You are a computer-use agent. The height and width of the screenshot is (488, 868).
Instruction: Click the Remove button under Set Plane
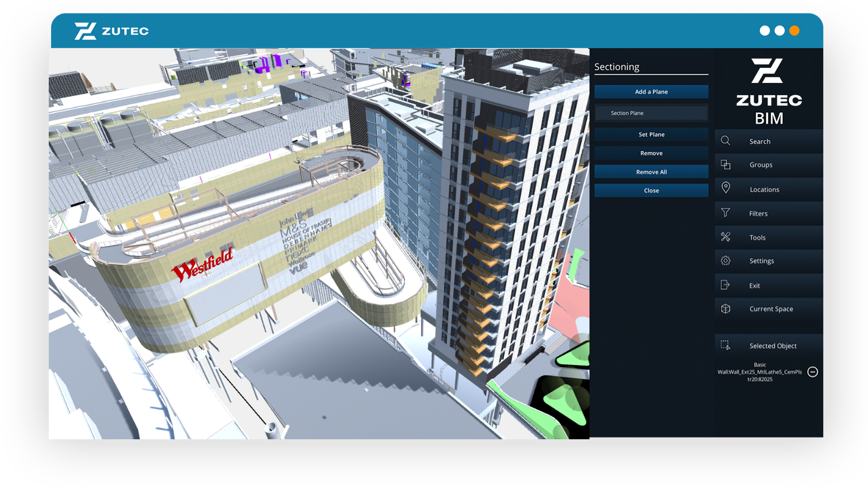pyautogui.click(x=651, y=153)
